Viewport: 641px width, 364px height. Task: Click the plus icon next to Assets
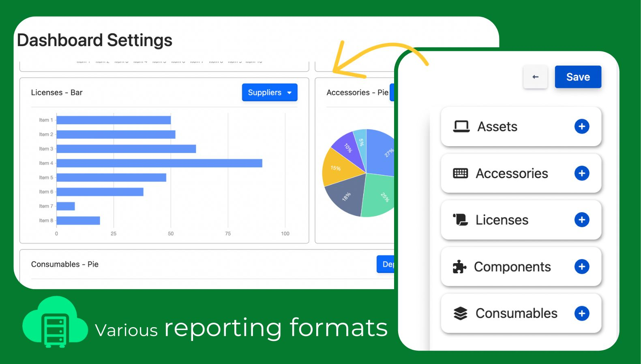(x=581, y=126)
